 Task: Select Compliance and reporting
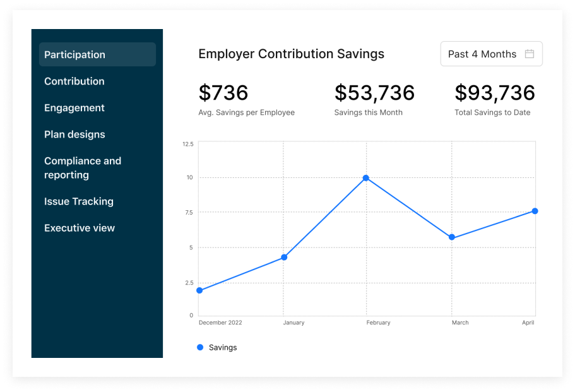83,167
